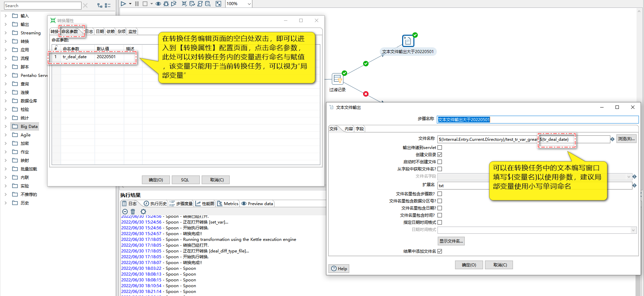Open the 监控 tab in 转换属性 dialog

[x=132, y=32]
